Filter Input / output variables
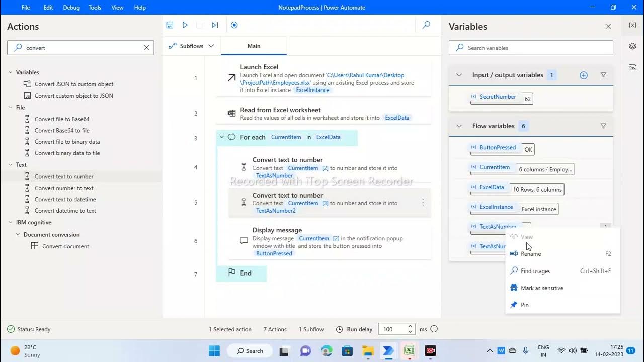The height and width of the screenshot is (362, 644). [603, 75]
